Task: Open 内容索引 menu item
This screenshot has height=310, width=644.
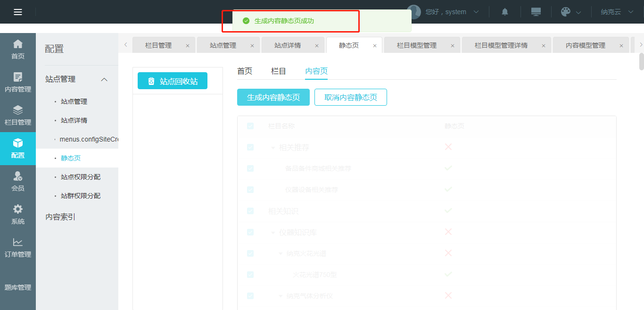Action: 60,217
